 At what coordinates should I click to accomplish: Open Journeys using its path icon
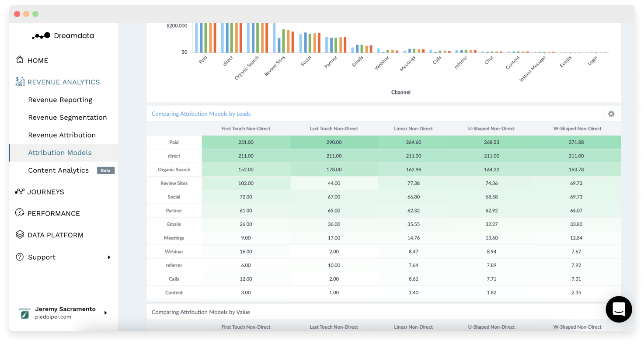(x=19, y=191)
